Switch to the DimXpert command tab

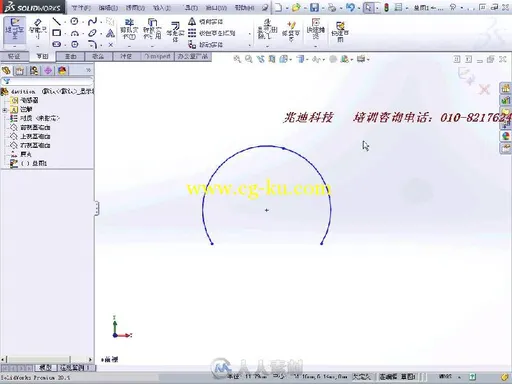[157, 56]
